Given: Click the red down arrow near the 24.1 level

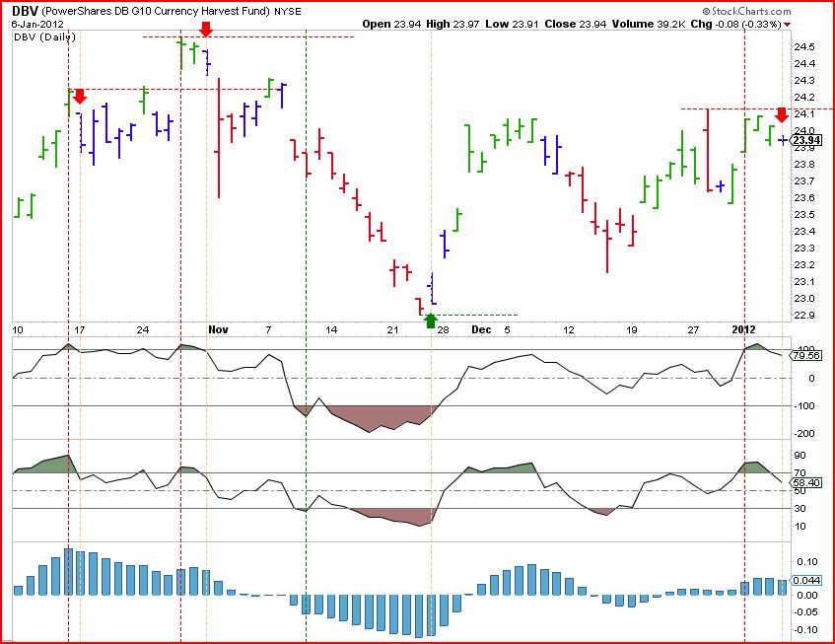Looking at the screenshot, I should click(x=781, y=115).
